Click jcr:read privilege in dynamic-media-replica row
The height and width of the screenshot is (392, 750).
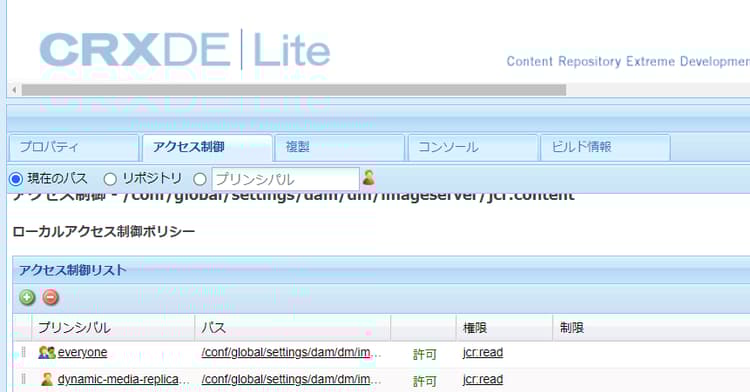tap(483, 379)
